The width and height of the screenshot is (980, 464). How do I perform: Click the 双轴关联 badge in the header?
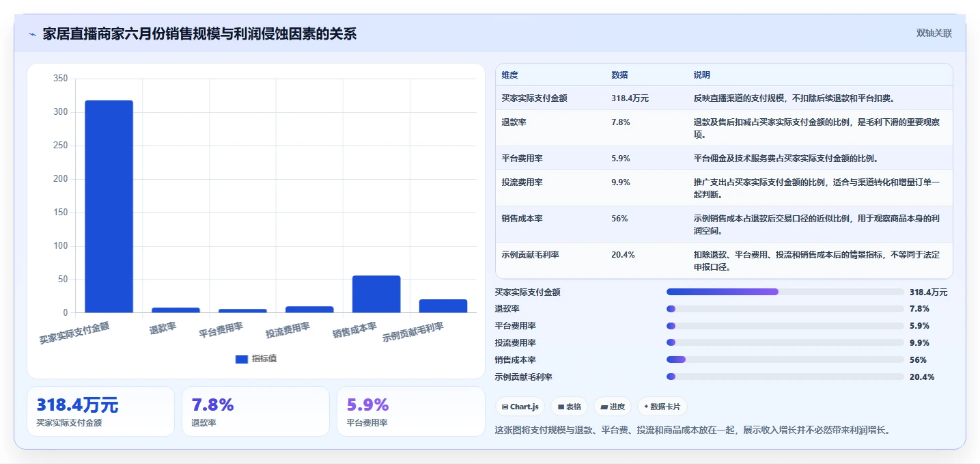tap(934, 33)
